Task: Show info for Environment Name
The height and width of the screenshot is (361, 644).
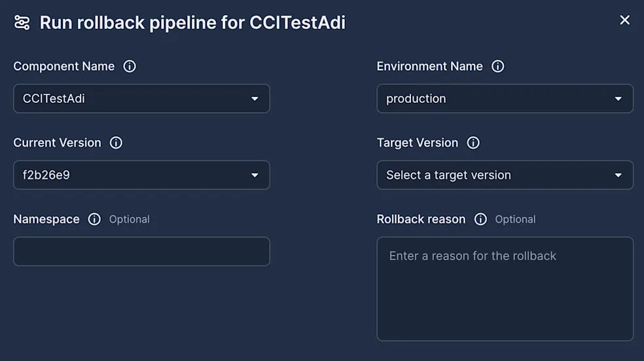Action: pos(498,66)
